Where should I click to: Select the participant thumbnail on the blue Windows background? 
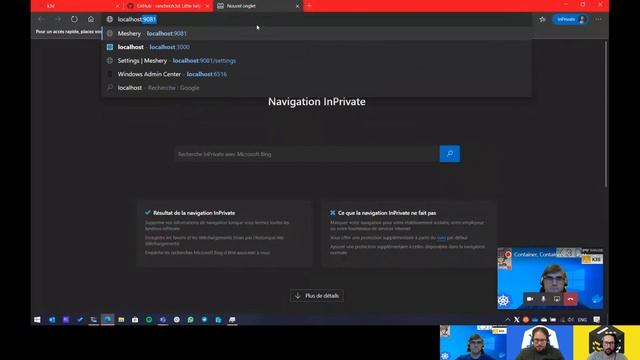pos(473,342)
